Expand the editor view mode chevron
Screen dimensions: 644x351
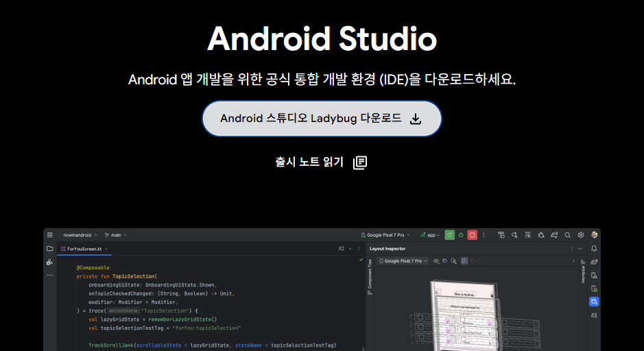(350, 248)
